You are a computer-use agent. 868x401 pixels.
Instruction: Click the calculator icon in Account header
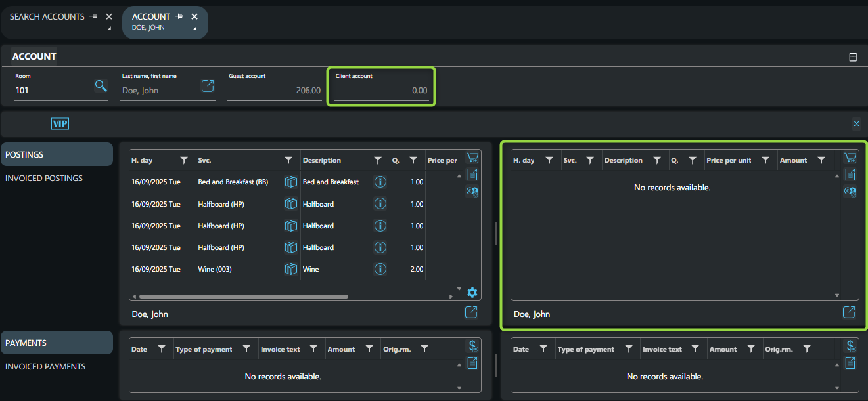click(853, 57)
